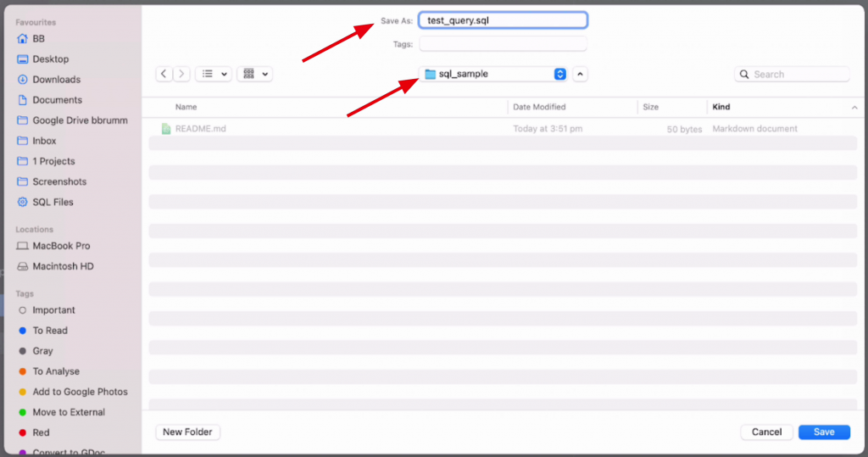Open Google Drive bbrumm location
This screenshot has height=457, width=868.
[80, 120]
